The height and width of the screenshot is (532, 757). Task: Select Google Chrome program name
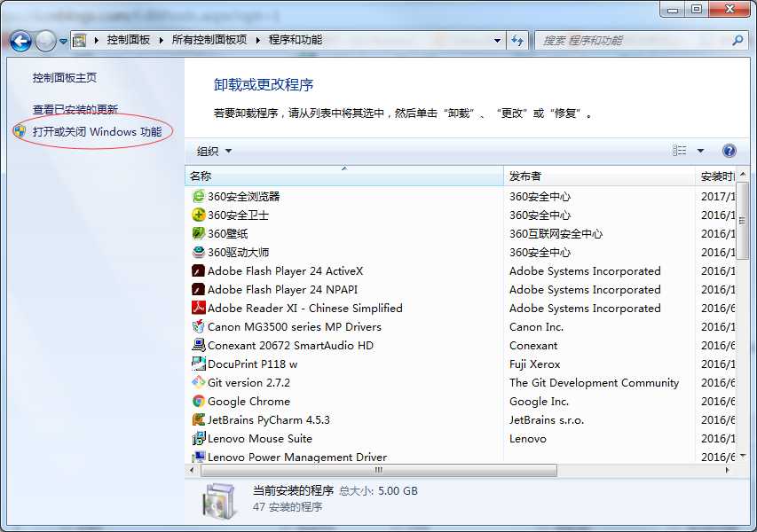pos(249,402)
